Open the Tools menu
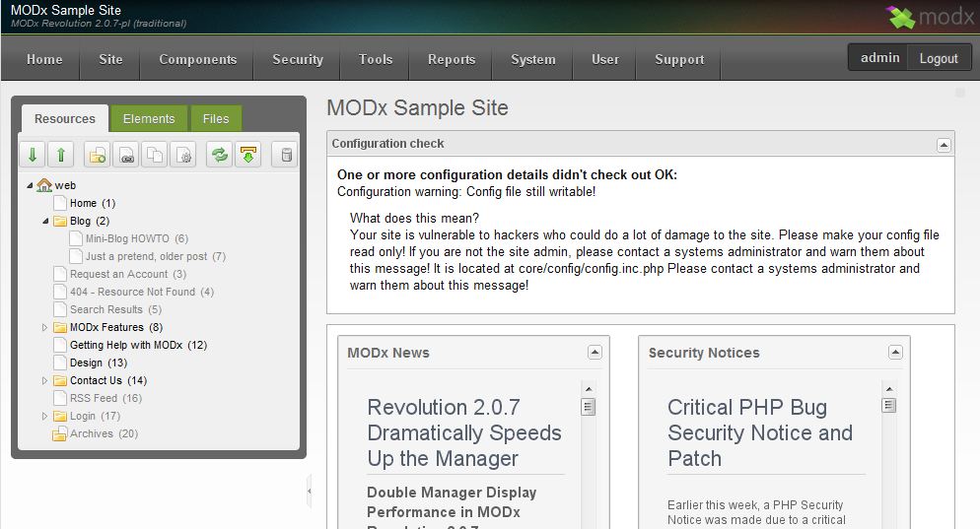Screen dimensions: 980x529 click(376, 59)
